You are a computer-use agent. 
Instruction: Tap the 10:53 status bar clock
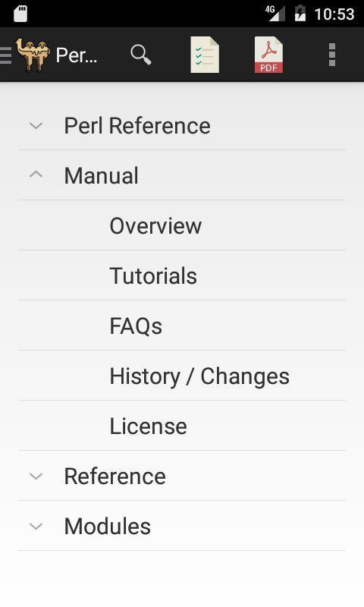tap(334, 14)
